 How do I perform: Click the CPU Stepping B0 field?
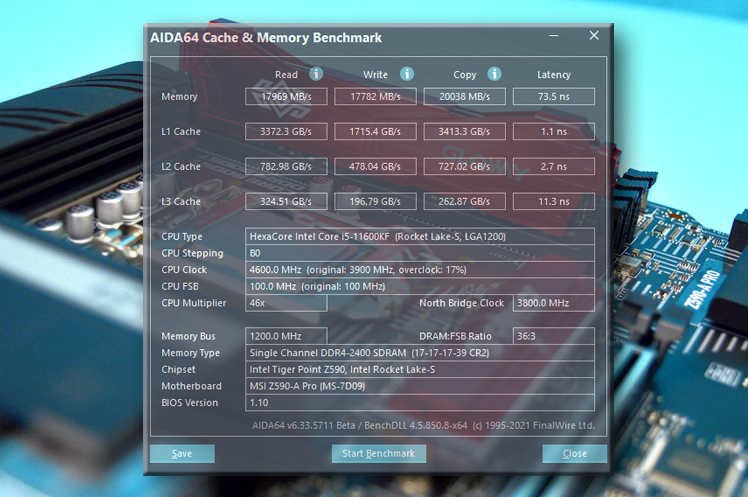tap(420, 253)
